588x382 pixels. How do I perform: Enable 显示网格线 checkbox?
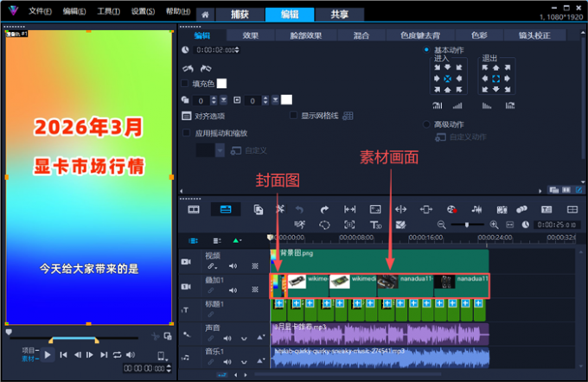[x=293, y=116]
